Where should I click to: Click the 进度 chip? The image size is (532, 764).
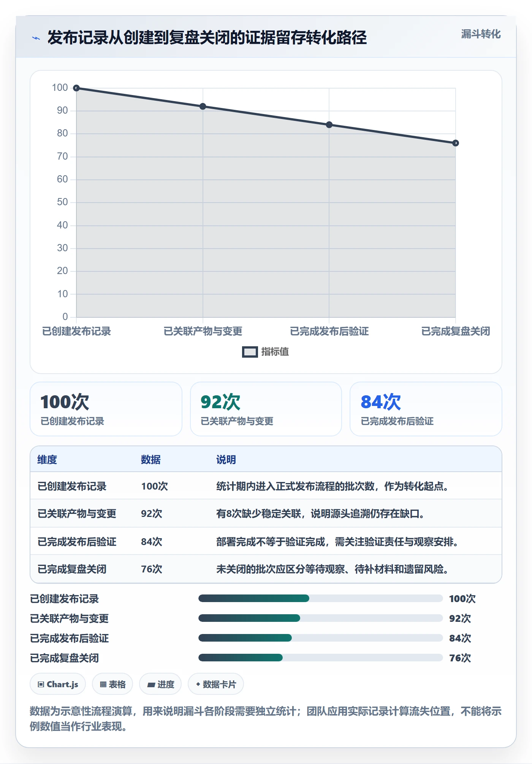click(x=160, y=684)
